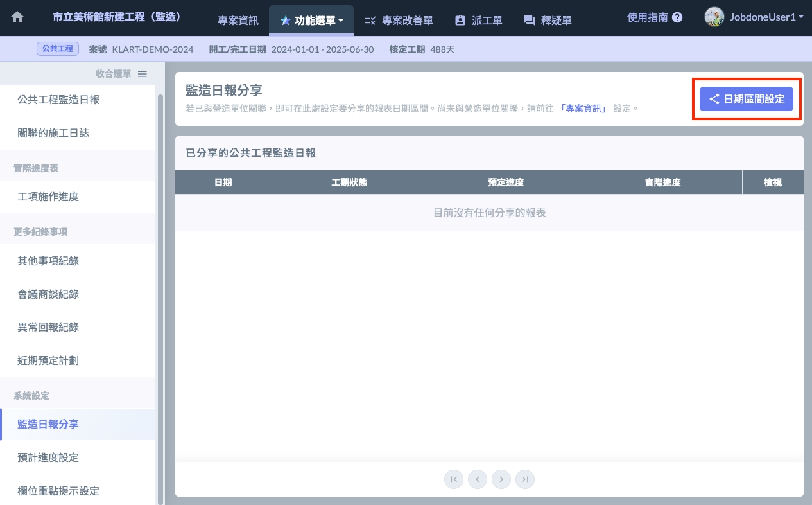Open the 派工單 tab
Image resolution: width=812 pixels, height=505 pixels.
(478, 21)
